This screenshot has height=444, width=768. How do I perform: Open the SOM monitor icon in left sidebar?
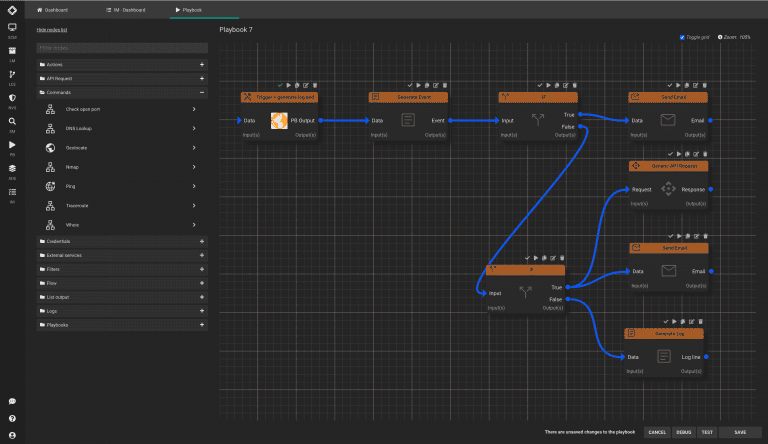point(12,27)
